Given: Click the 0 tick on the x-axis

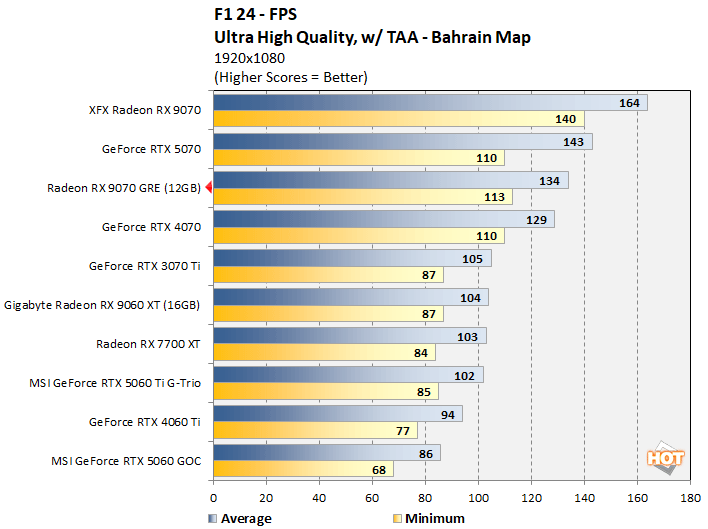Looking at the screenshot, I should coord(213,498).
